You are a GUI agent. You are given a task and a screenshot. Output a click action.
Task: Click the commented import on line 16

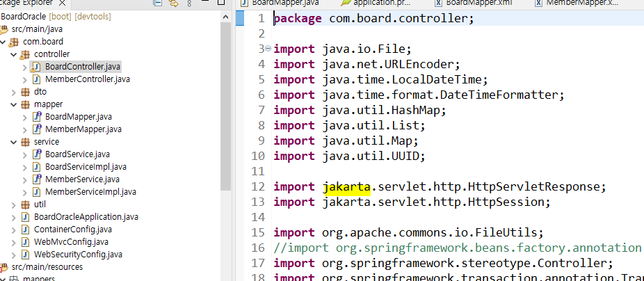pyautogui.click(x=458, y=248)
